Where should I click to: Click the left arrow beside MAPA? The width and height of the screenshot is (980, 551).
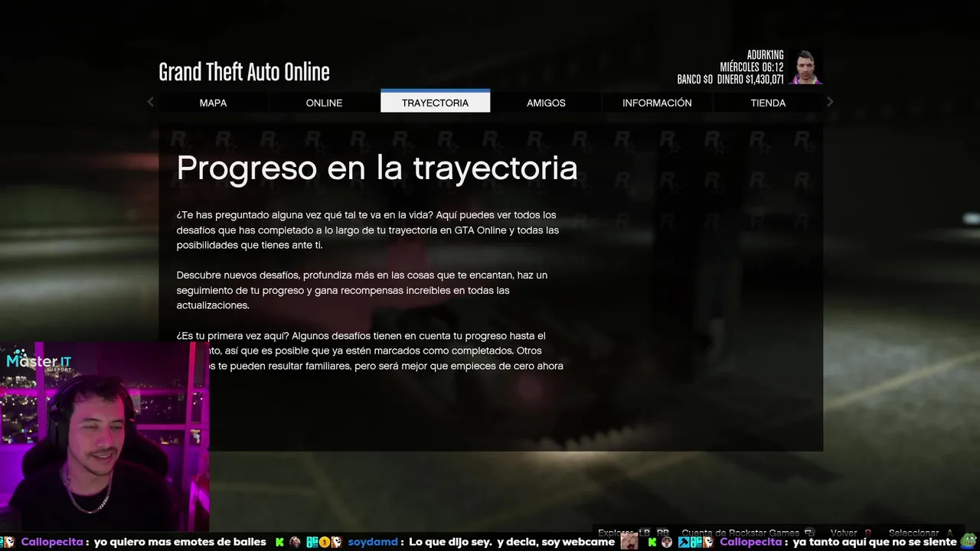click(150, 102)
